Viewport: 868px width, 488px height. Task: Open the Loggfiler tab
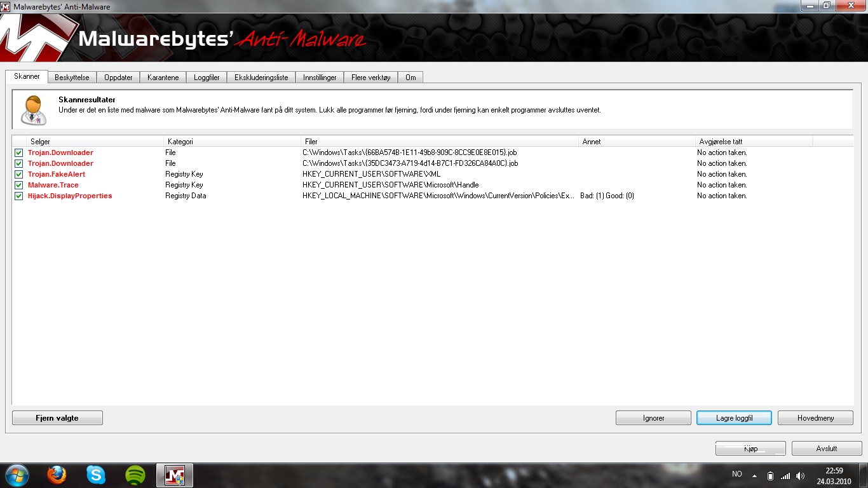point(207,78)
